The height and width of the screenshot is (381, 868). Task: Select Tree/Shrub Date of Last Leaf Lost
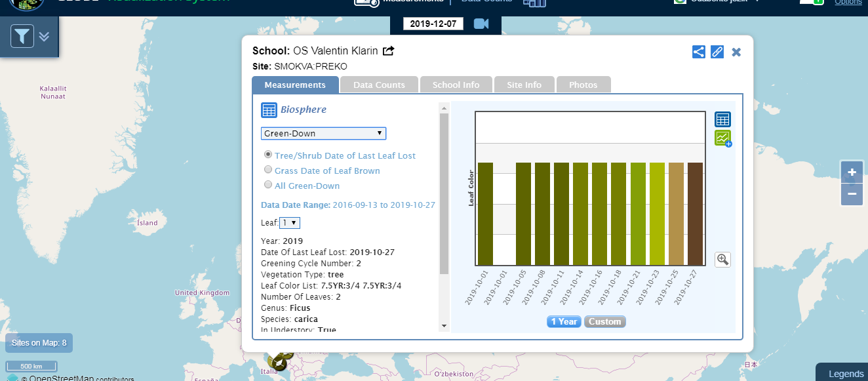click(x=268, y=155)
